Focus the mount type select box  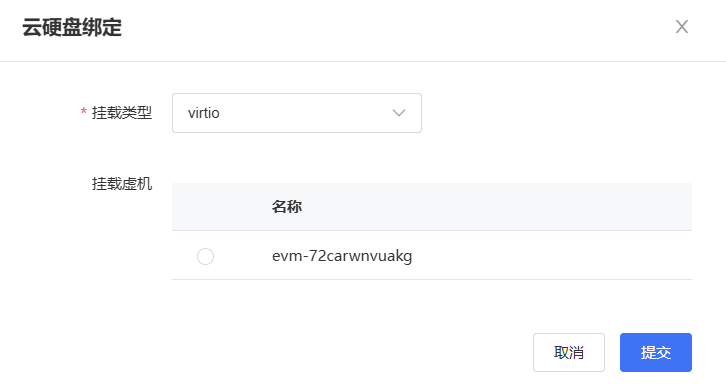[297, 113]
